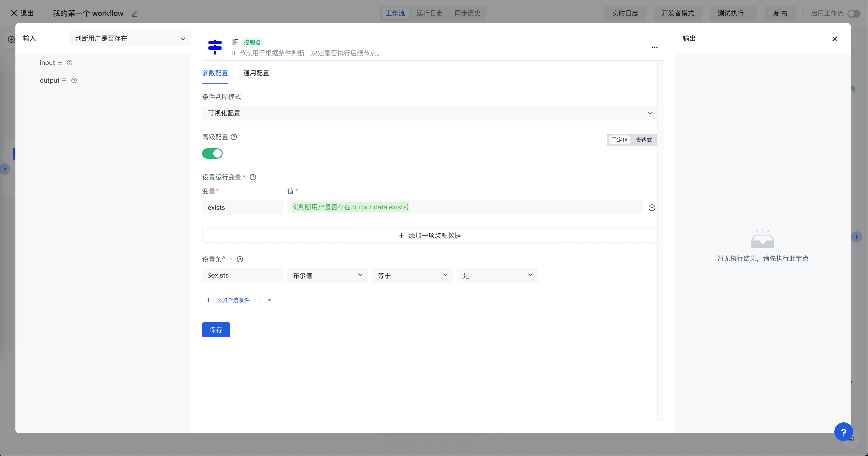Click the exists variable name input field

(242, 208)
